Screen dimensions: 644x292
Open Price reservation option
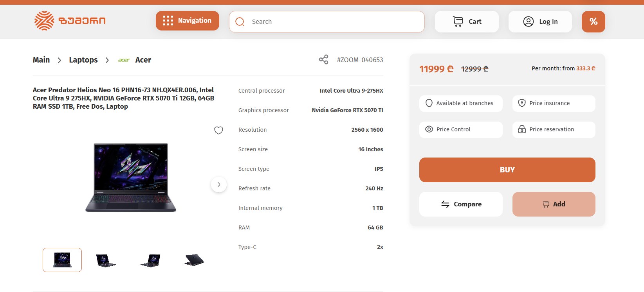[554, 129]
